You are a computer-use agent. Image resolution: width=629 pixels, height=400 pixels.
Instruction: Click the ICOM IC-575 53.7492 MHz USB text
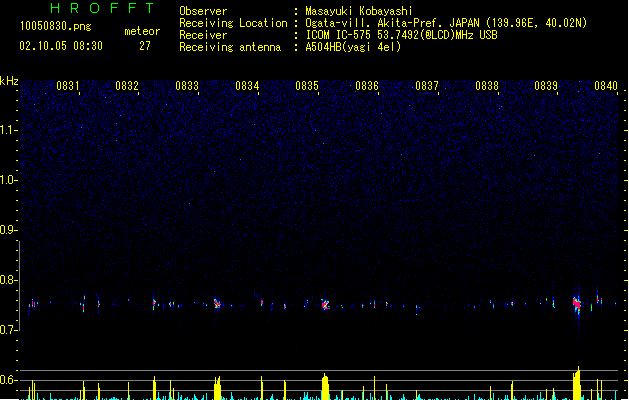[x=401, y=35]
